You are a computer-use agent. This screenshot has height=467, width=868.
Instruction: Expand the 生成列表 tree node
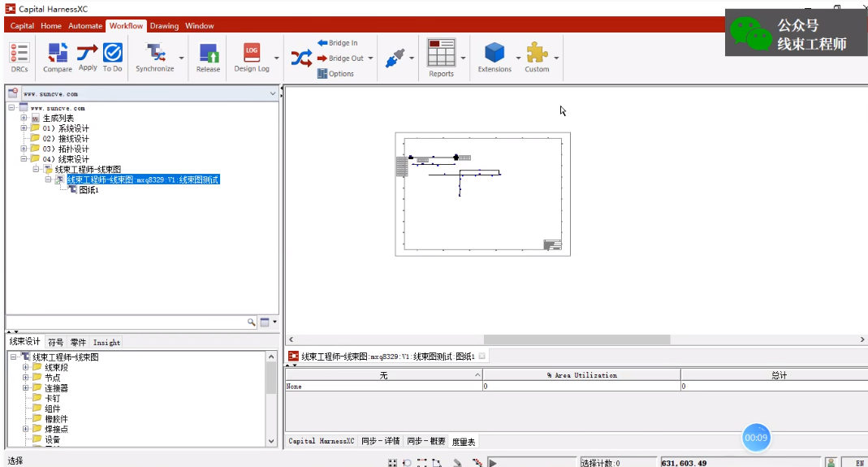tap(24, 118)
